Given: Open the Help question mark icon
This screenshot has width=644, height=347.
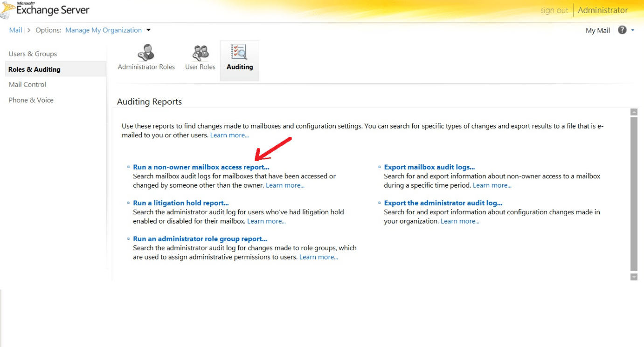Looking at the screenshot, I should 622,30.
